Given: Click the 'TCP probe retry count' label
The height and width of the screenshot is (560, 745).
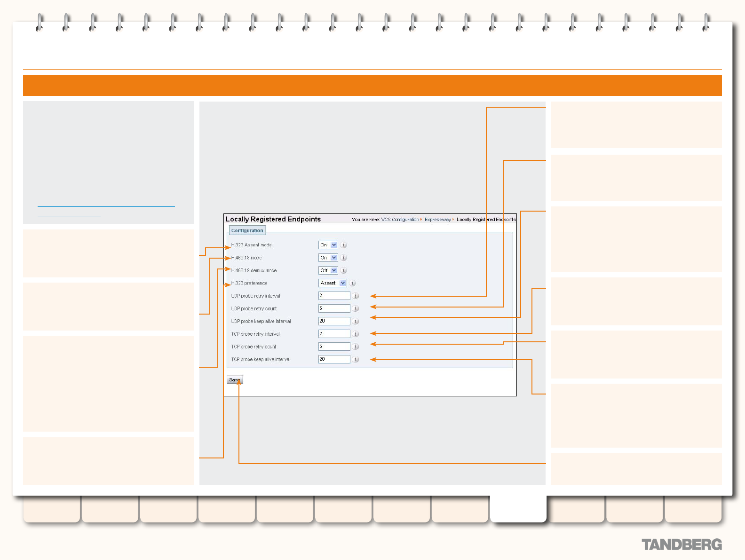Looking at the screenshot, I should [254, 347].
